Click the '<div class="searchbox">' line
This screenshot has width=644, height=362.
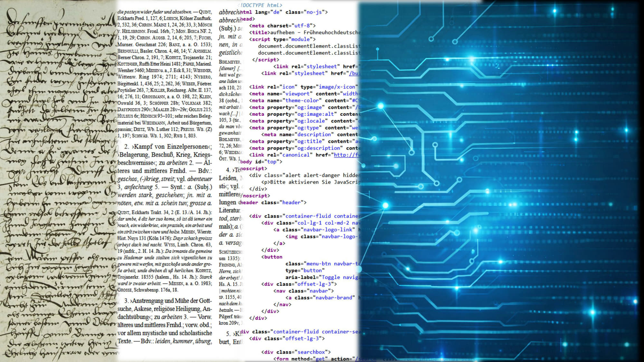click(x=296, y=352)
